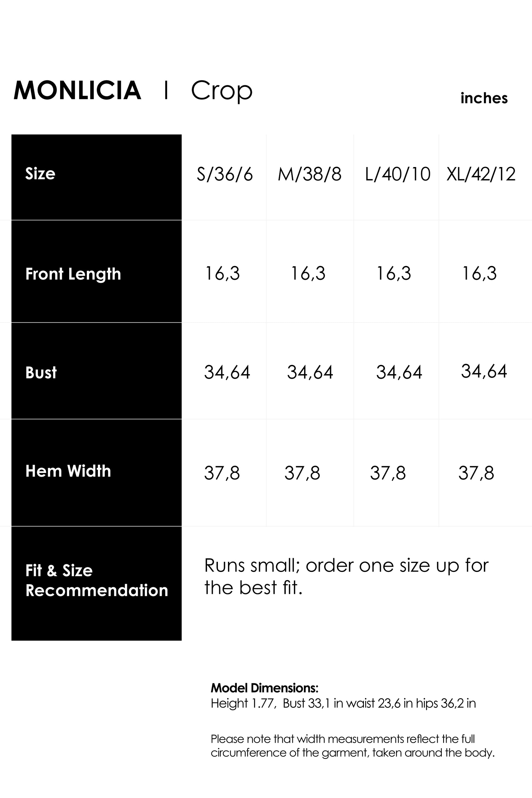Click the Front Length value for XL/42/12
Image resolution: width=532 pixels, height=798 pixels.
pyautogui.click(x=480, y=273)
